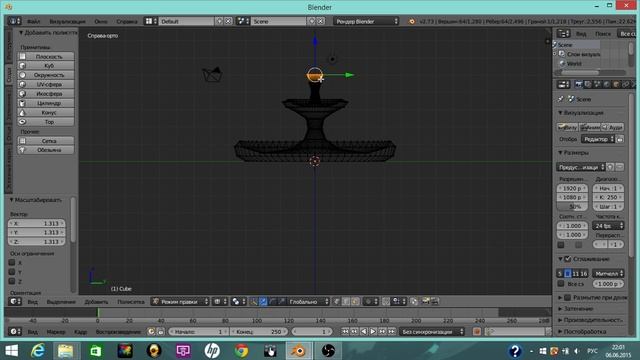Viewport: 640px width, 360px height.
Task: Add a new scene plus button
Action: [312, 21]
